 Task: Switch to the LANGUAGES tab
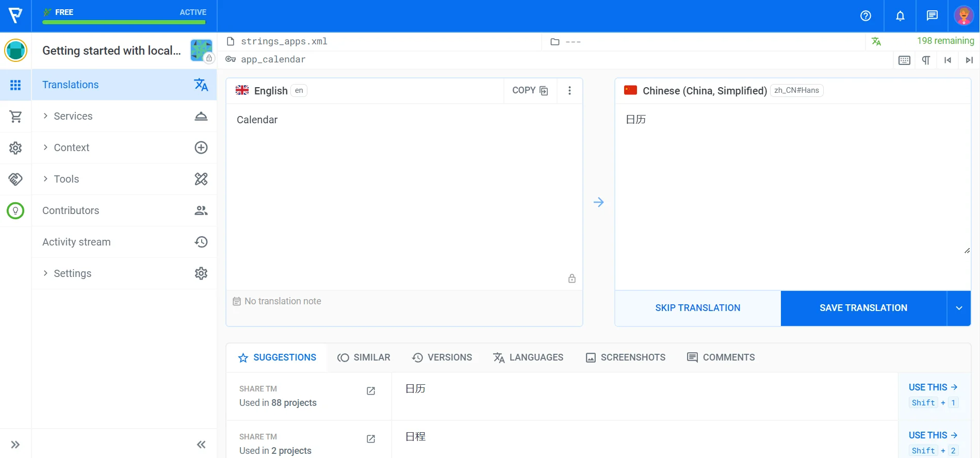[528, 357]
